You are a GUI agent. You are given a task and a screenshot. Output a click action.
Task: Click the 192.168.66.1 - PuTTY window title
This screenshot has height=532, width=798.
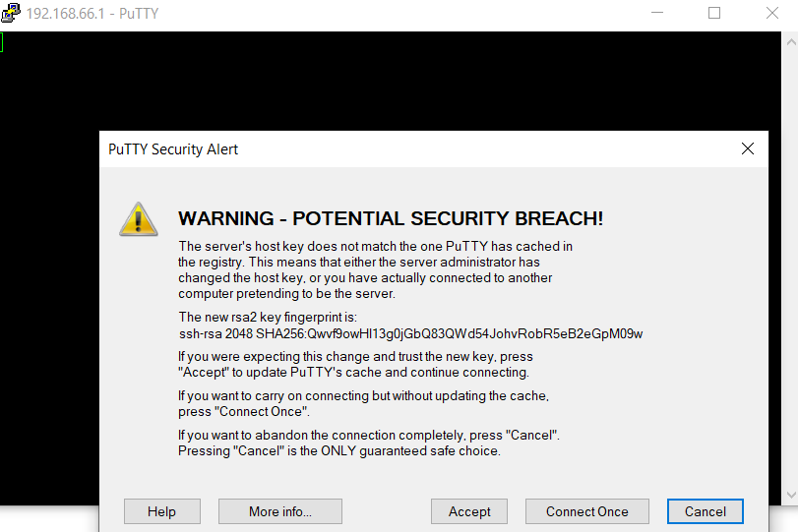[92, 13]
